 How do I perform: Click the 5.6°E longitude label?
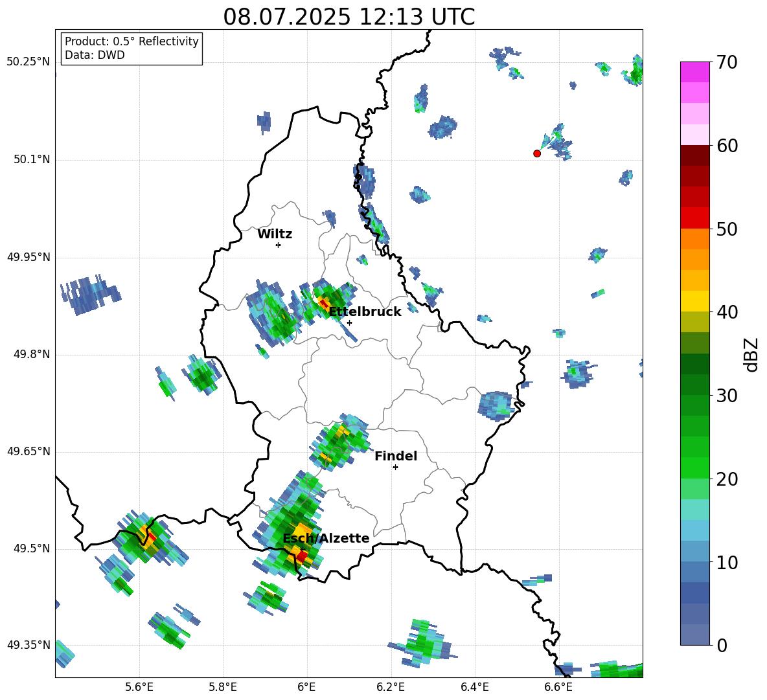pyautogui.click(x=139, y=687)
